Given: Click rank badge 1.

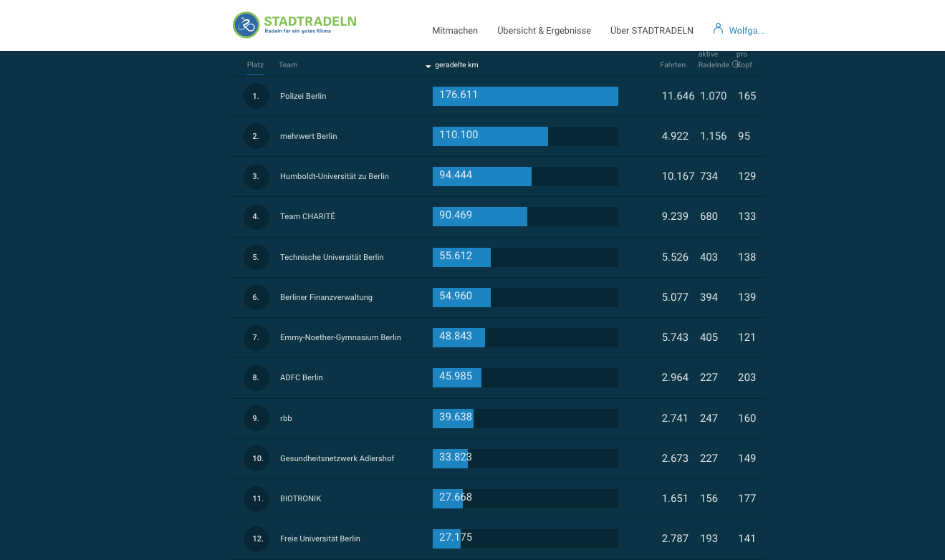Looking at the screenshot, I should 256,96.
